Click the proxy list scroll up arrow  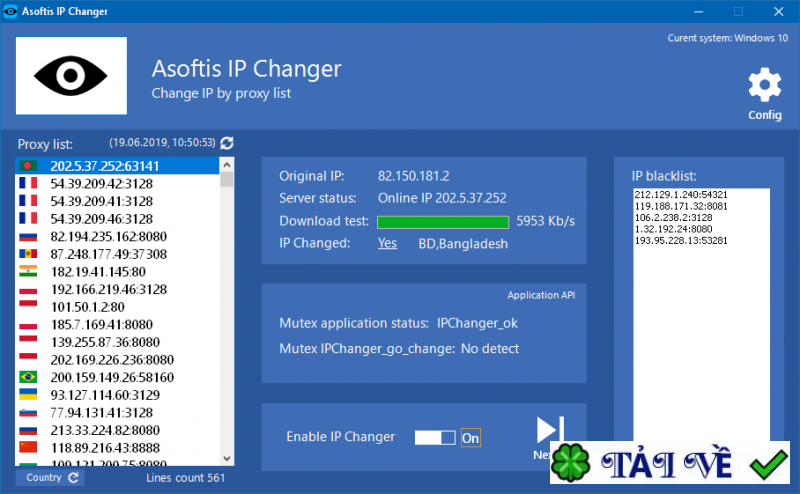point(227,165)
